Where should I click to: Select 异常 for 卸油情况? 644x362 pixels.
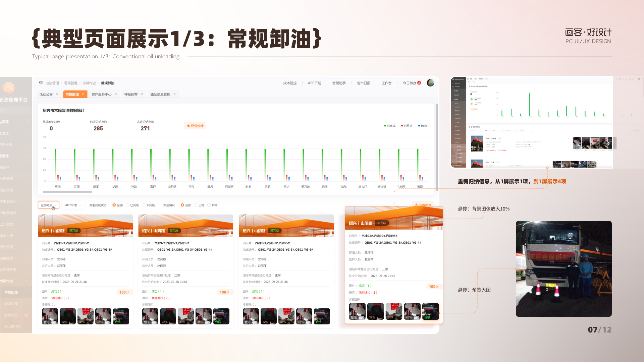click(213, 205)
